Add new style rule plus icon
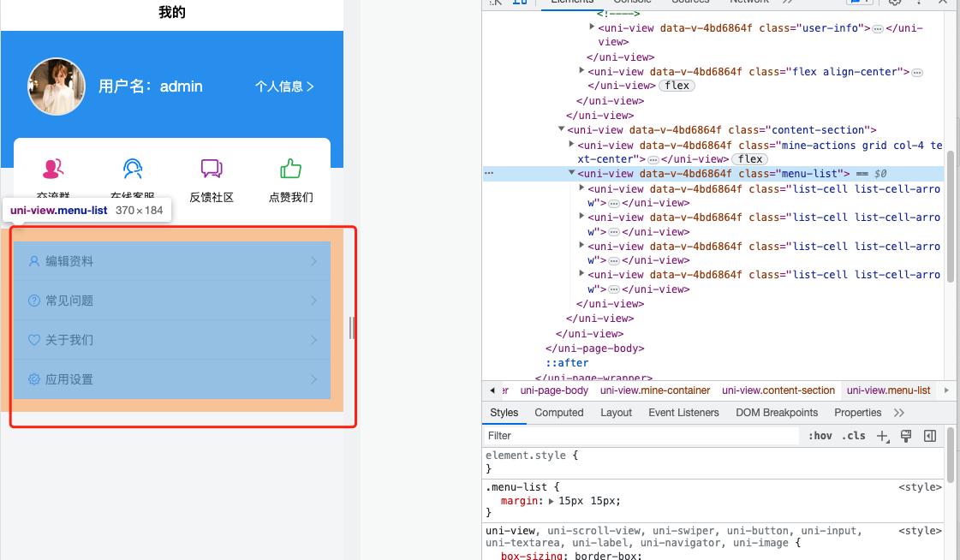960x560 pixels. tap(883, 436)
